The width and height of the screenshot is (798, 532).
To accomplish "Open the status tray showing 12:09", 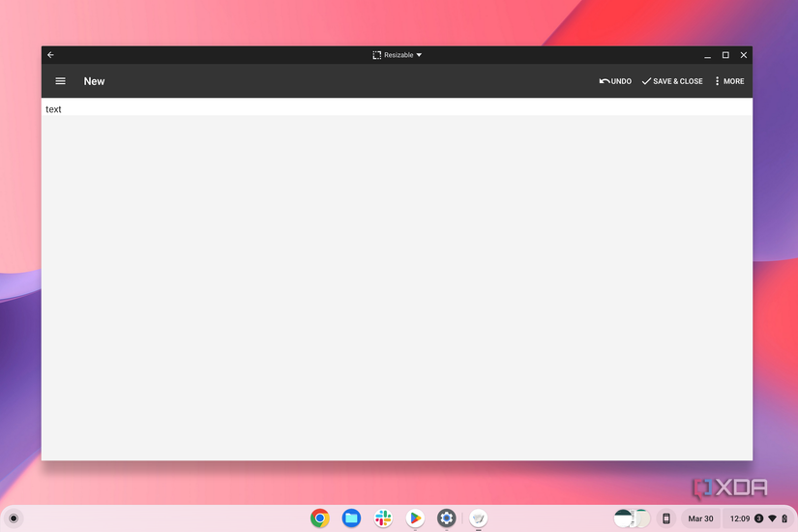I will pos(758,518).
